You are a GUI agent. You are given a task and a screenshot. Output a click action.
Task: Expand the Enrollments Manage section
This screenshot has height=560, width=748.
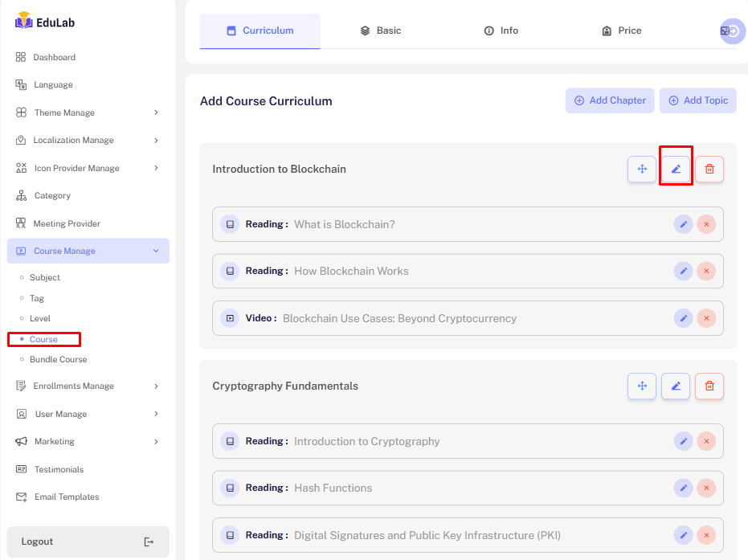click(x=156, y=386)
